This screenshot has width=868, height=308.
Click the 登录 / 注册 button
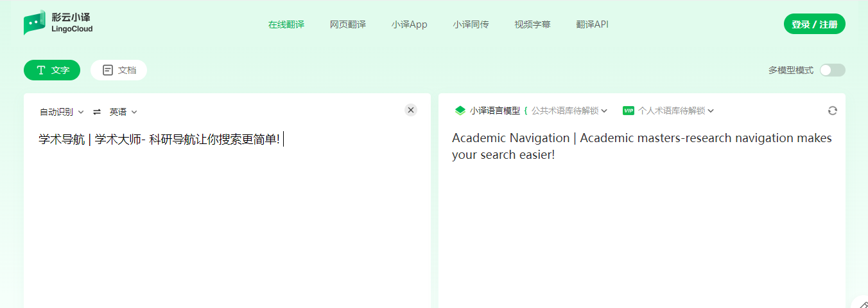coord(814,24)
